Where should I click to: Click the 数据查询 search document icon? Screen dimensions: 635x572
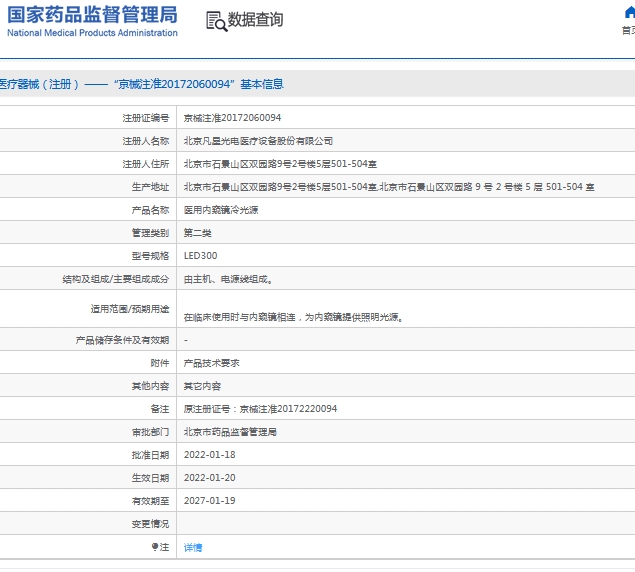tap(217, 21)
